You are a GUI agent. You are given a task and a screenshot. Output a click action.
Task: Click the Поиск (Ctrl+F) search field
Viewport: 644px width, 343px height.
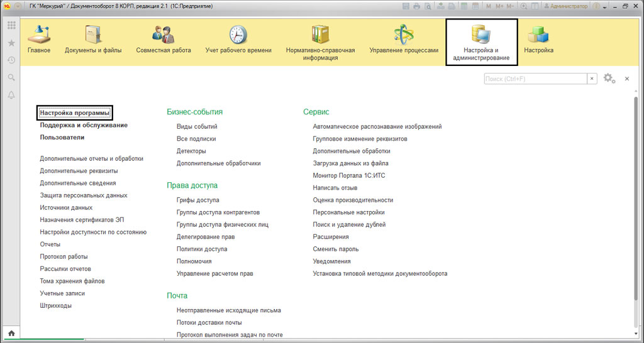click(x=535, y=79)
